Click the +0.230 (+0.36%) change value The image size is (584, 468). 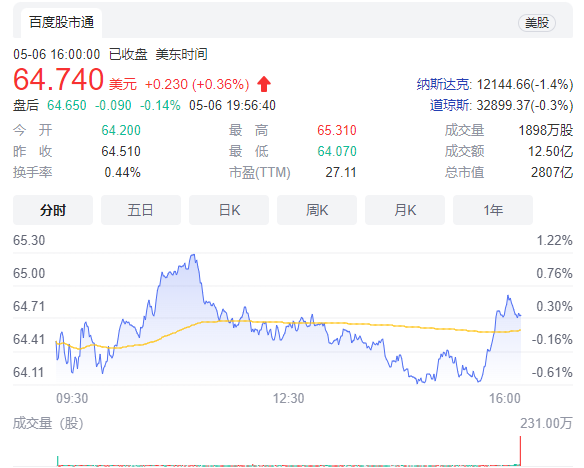point(197,84)
